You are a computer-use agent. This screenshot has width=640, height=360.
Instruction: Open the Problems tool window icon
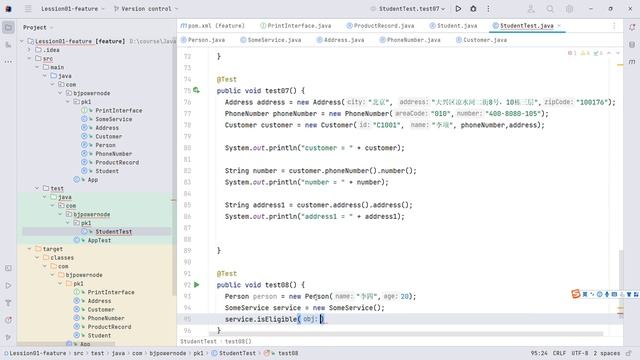[x=8, y=320]
